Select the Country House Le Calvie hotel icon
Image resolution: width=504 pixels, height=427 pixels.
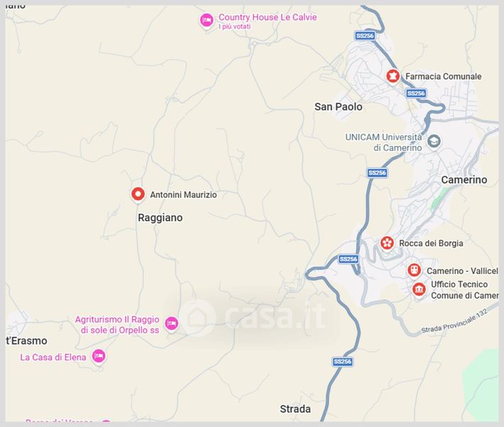click(206, 21)
